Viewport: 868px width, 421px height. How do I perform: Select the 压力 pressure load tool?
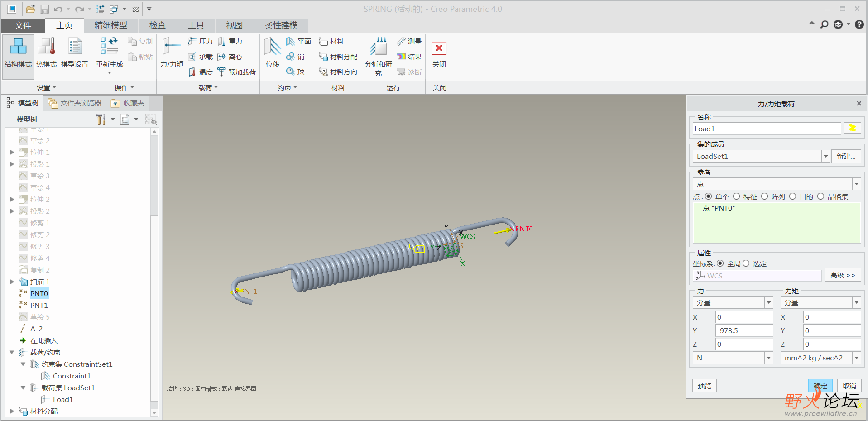(x=200, y=42)
